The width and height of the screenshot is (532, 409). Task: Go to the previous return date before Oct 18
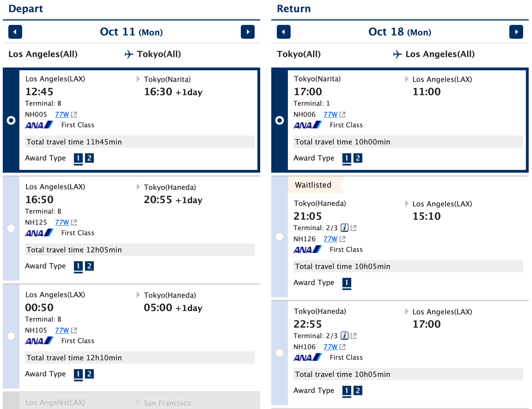click(283, 32)
